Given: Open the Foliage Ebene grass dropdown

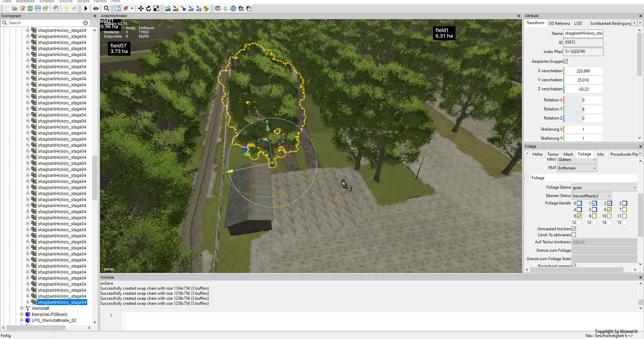Looking at the screenshot, I should click(x=604, y=188).
